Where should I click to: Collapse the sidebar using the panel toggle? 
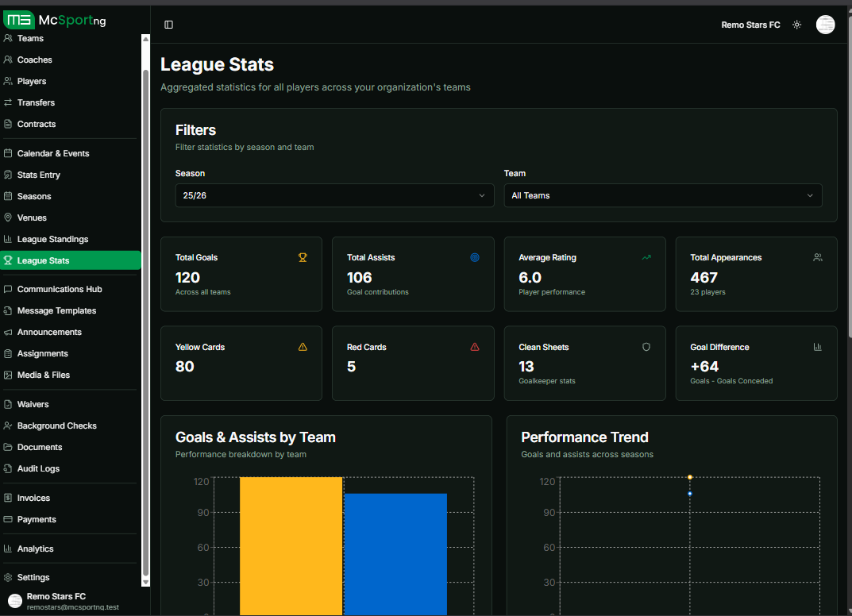168,25
